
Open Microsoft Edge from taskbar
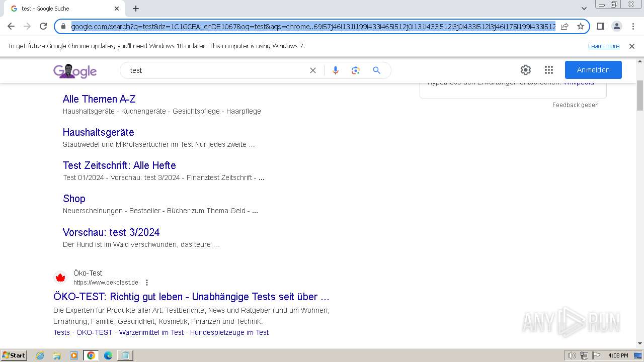tap(108, 355)
